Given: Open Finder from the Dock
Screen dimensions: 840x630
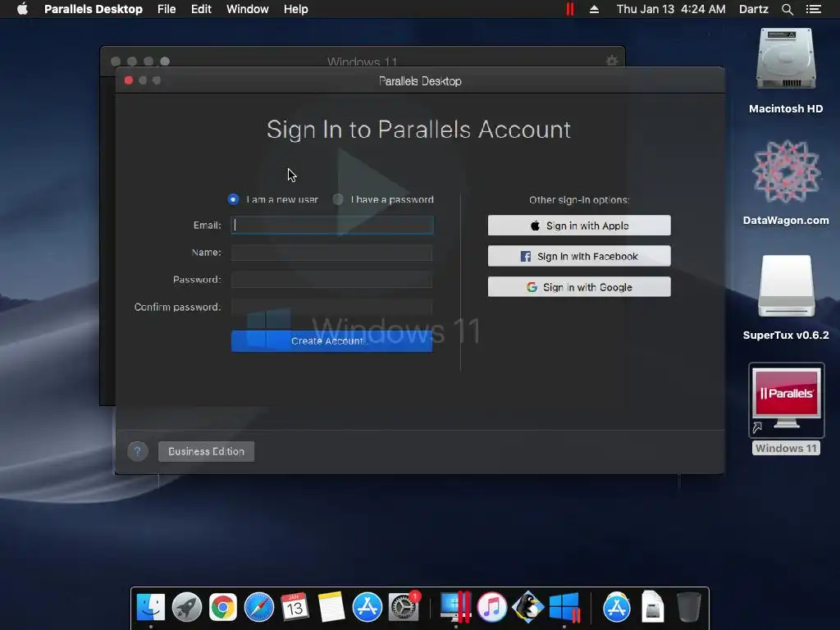Looking at the screenshot, I should tap(151, 608).
